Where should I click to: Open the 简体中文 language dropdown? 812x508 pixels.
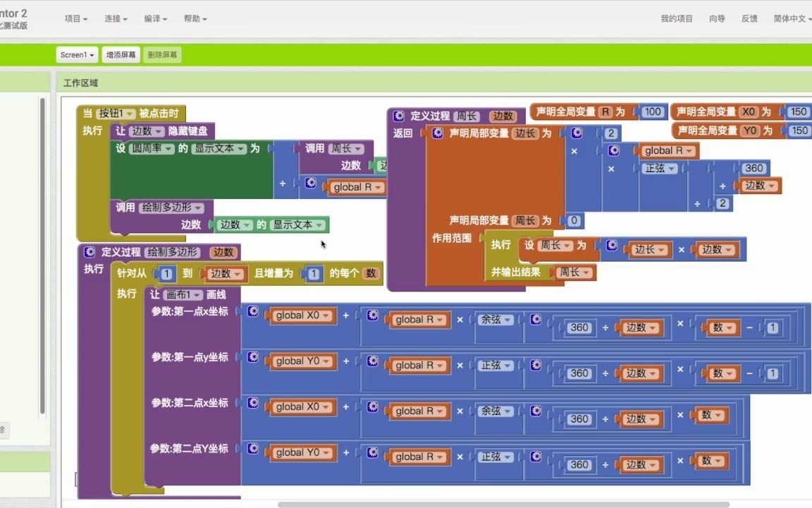[788, 19]
